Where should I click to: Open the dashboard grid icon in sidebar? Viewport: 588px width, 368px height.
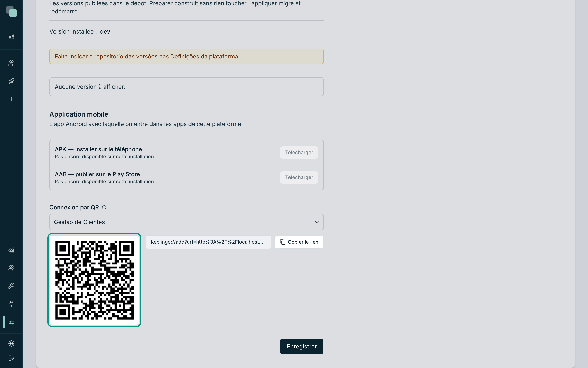click(x=11, y=36)
